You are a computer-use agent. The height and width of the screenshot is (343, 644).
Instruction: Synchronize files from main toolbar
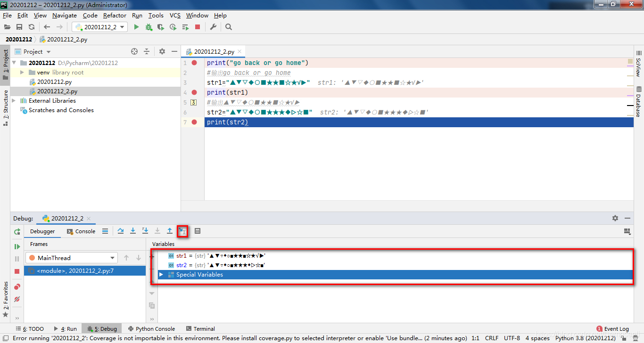click(x=32, y=27)
